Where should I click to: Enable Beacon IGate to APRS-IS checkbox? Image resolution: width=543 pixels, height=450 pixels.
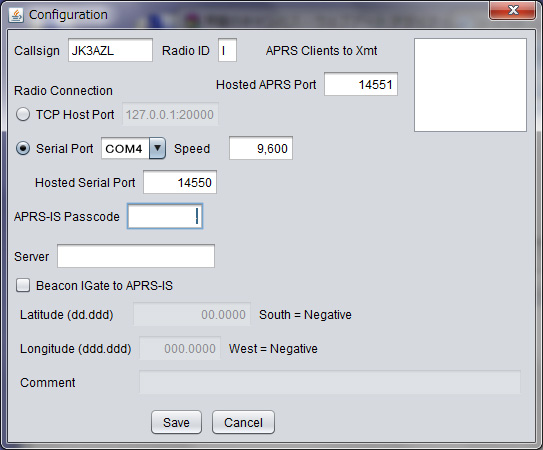pyautogui.click(x=23, y=286)
